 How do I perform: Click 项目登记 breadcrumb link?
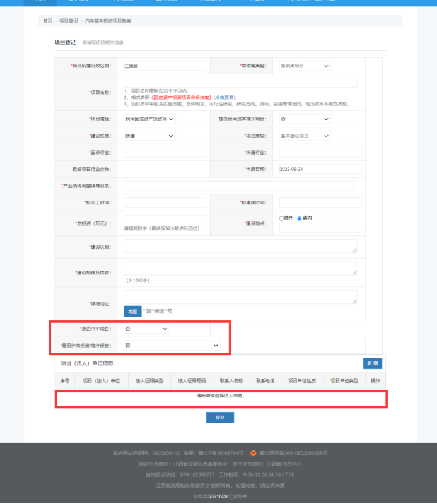(x=69, y=21)
